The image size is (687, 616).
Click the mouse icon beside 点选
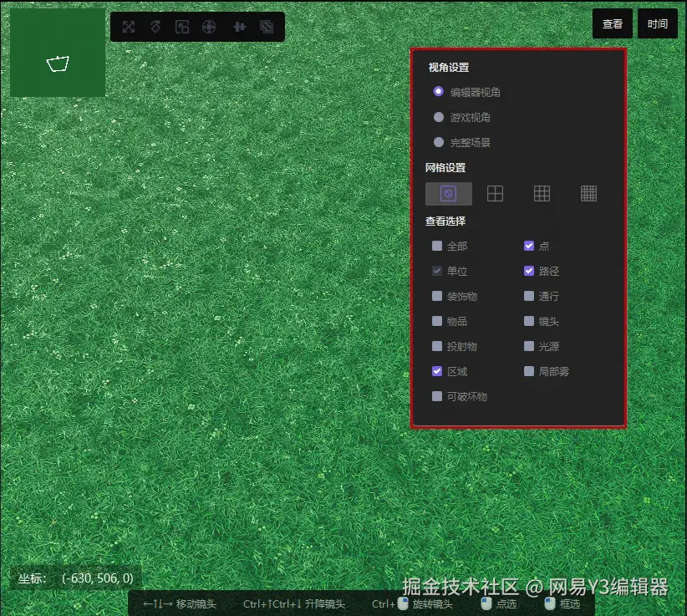coord(486,603)
